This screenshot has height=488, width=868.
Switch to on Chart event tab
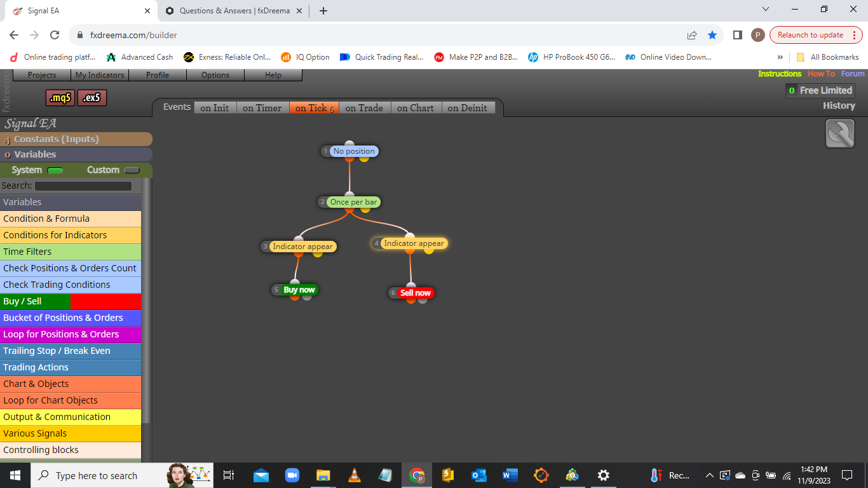(416, 108)
